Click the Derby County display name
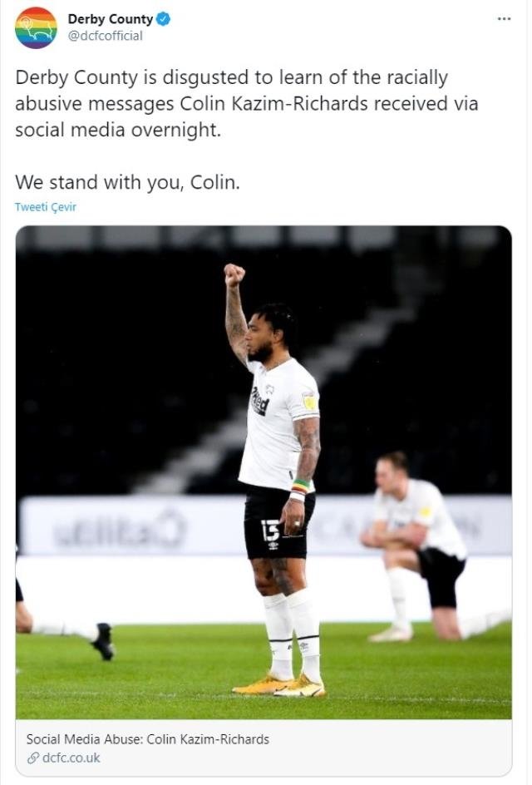 pos(111,19)
